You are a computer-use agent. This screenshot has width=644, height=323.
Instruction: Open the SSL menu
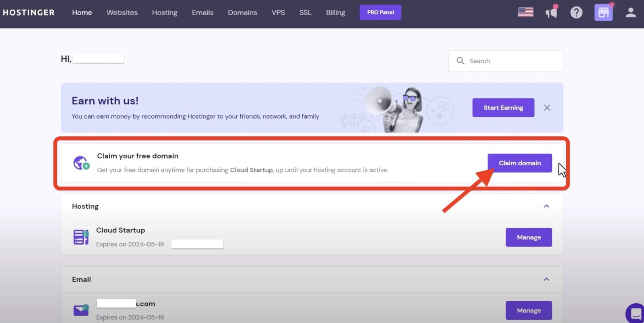(x=305, y=12)
